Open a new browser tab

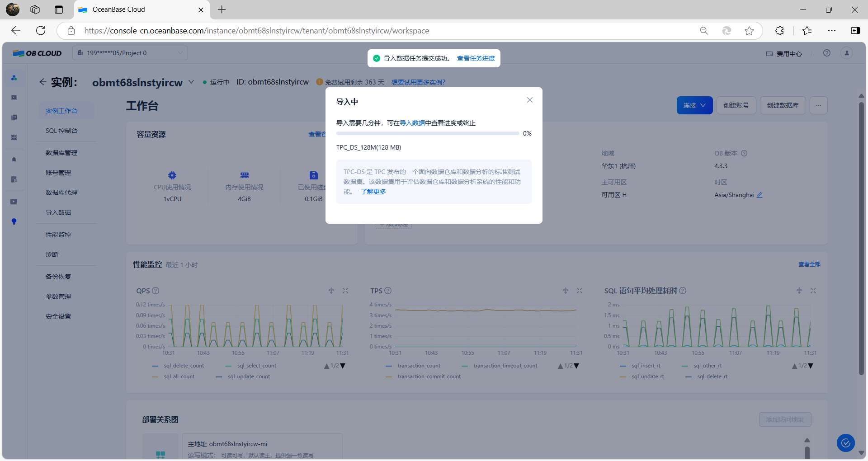click(222, 9)
